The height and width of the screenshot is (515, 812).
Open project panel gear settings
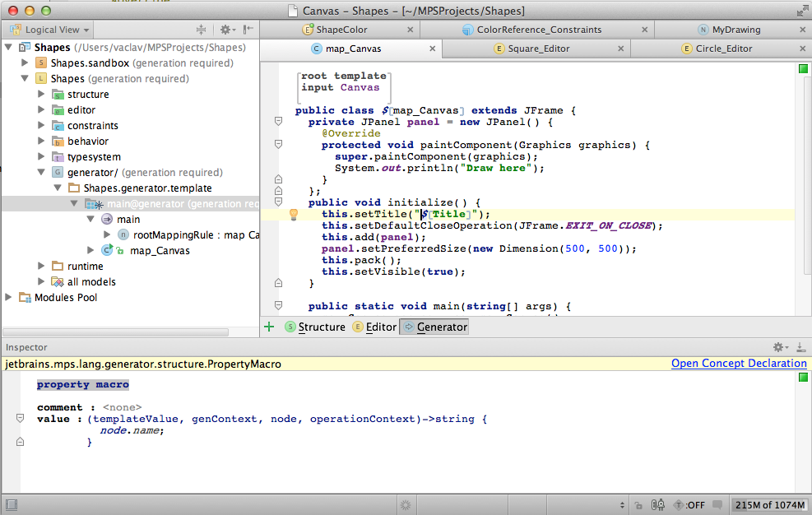pyautogui.click(x=226, y=30)
